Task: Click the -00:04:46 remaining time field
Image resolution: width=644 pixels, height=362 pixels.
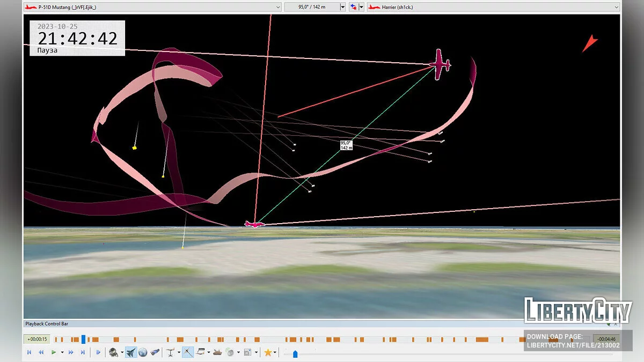Action: click(x=606, y=339)
